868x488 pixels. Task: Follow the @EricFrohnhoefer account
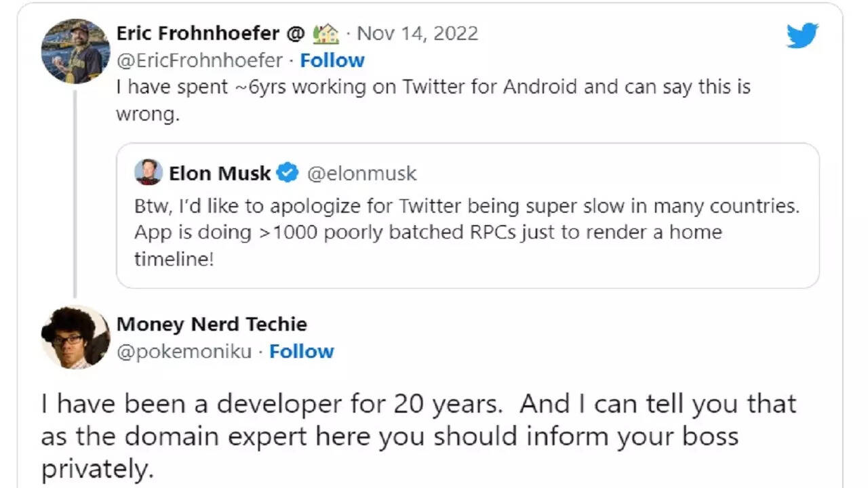click(x=332, y=60)
